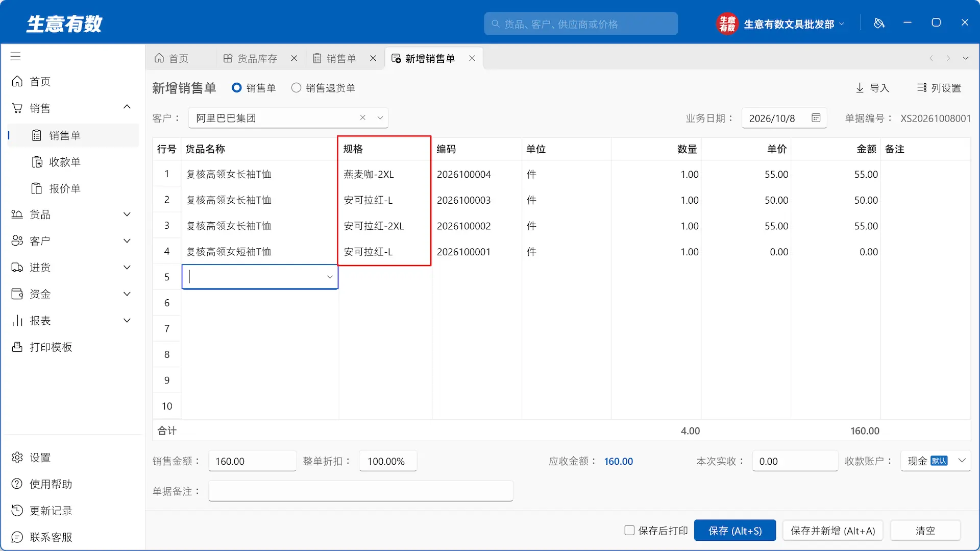The height and width of the screenshot is (551, 980).
Task: Expand the 报表 sidebar section
Action: (127, 321)
